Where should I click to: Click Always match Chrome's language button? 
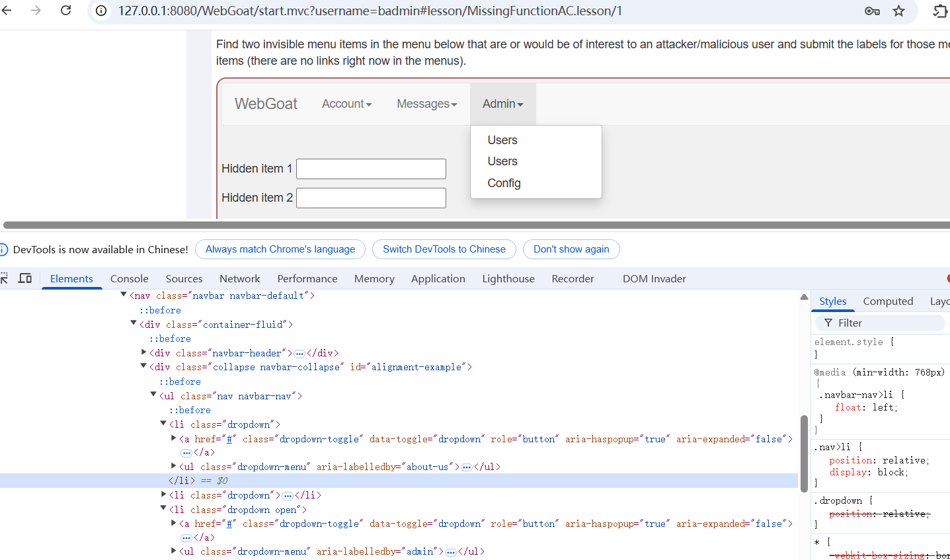[280, 249]
